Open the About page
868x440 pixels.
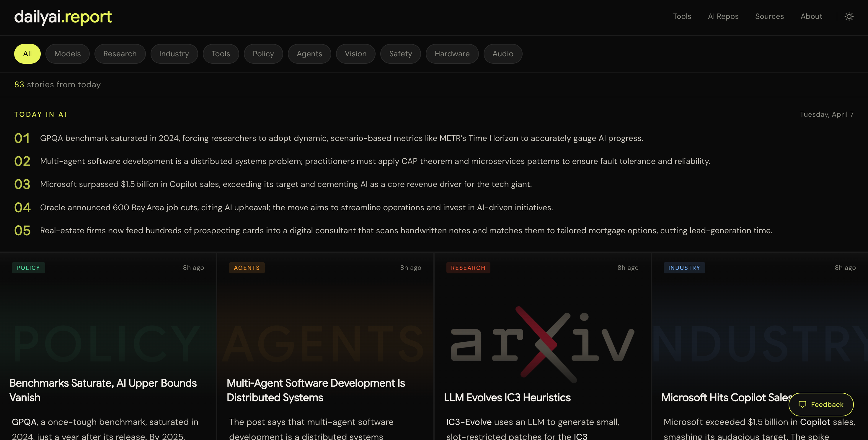click(x=811, y=16)
